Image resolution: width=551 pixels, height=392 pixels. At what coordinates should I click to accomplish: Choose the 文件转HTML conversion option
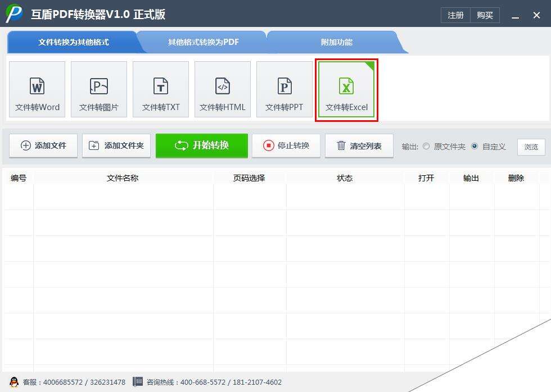pos(223,89)
